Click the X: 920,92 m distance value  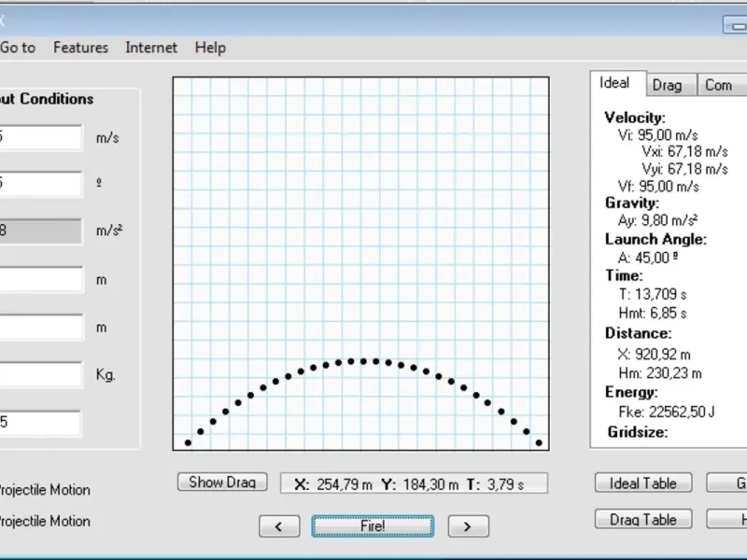coord(654,355)
